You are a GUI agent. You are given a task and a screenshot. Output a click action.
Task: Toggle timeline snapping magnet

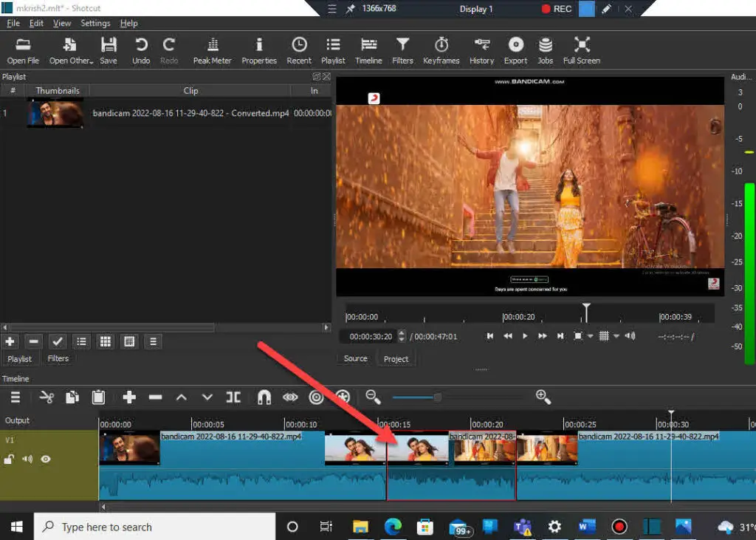(264, 397)
